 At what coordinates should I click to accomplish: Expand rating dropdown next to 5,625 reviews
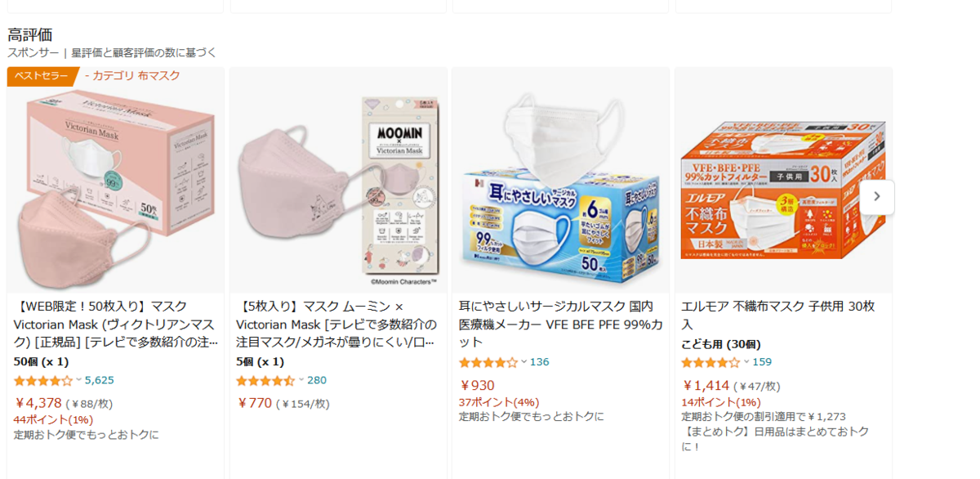pyautogui.click(x=79, y=380)
